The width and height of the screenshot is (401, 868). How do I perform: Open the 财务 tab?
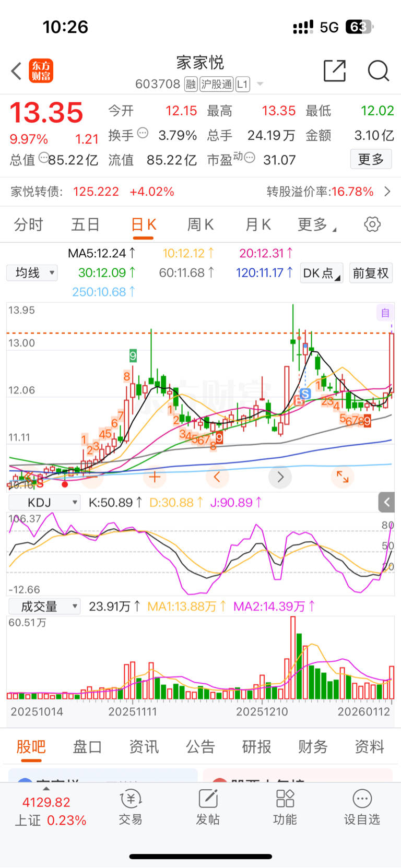(x=313, y=747)
